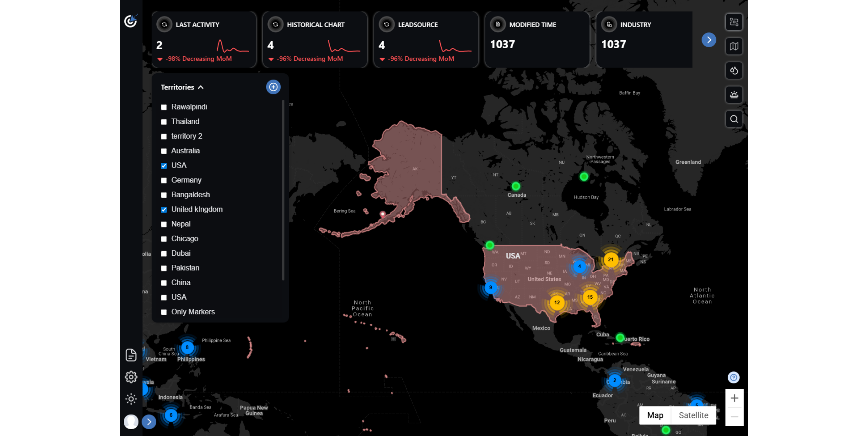
Task: Open the help question-mark button
Action: coord(733,377)
